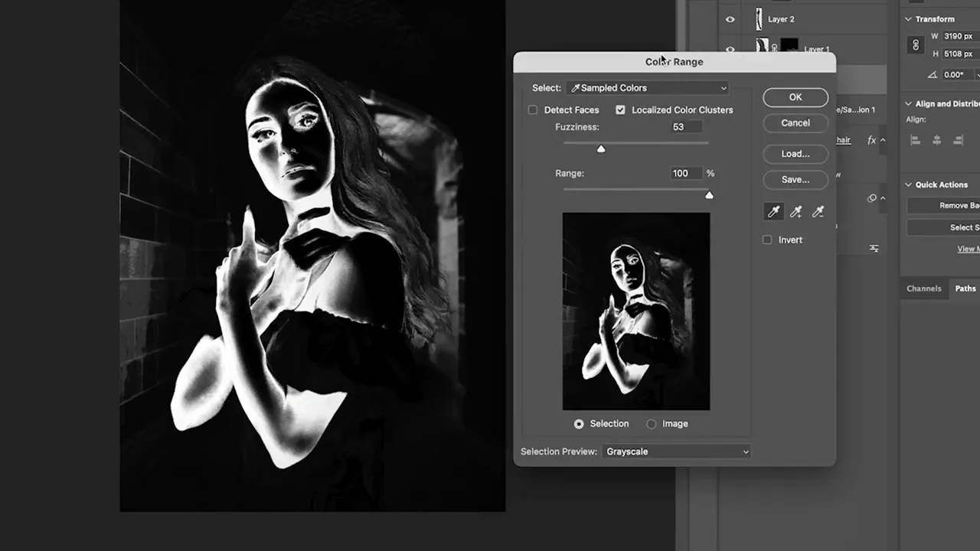The width and height of the screenshot is (980, 551).
Task: Click the align right edges icon
Action: [958, 140]
